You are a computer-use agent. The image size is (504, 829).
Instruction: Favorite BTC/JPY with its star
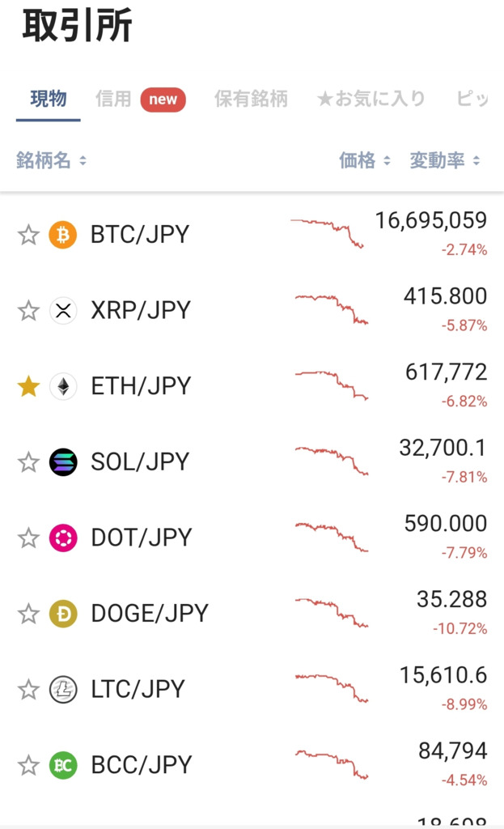(x=28, y=235)
